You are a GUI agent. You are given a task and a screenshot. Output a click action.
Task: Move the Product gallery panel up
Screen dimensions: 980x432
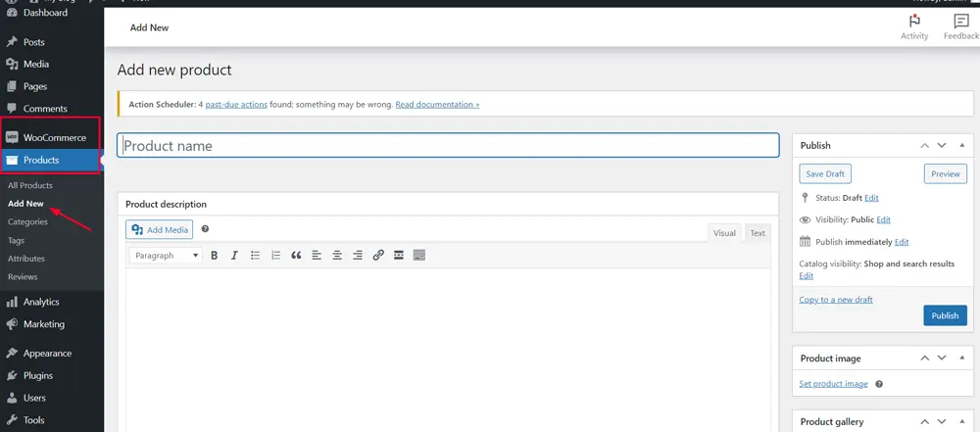(x=925, y=422)
